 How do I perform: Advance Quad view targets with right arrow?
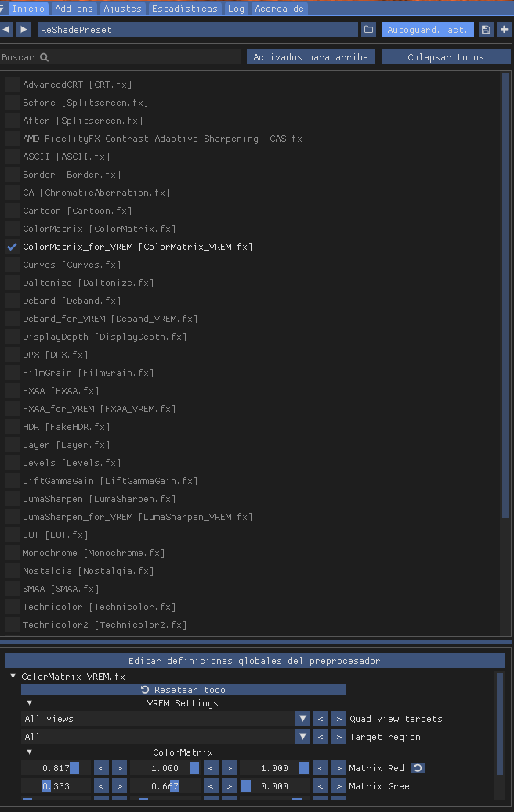(338, 719)
